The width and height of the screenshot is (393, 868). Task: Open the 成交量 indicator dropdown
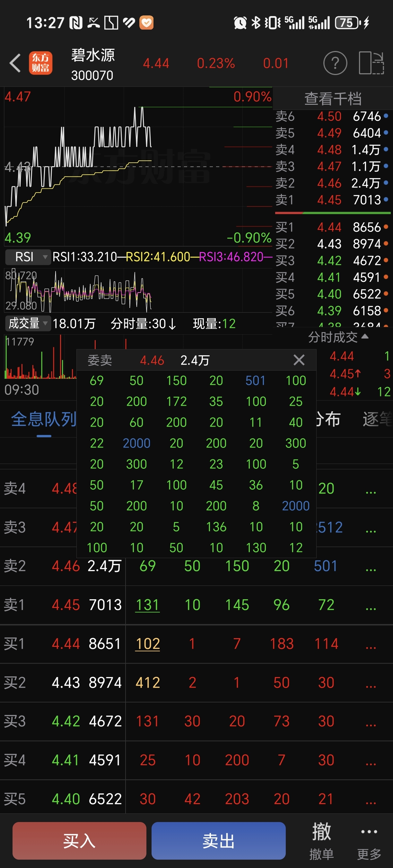tap(28, 323)
